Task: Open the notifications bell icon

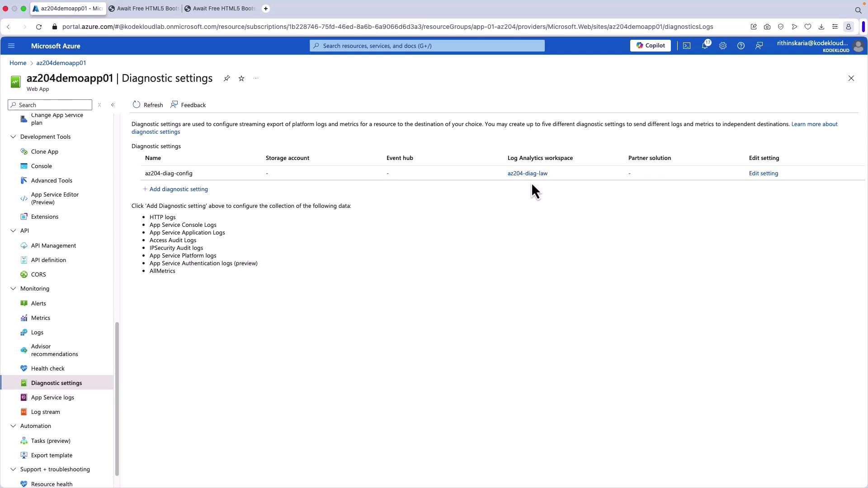Action: [x=704, y=46]
